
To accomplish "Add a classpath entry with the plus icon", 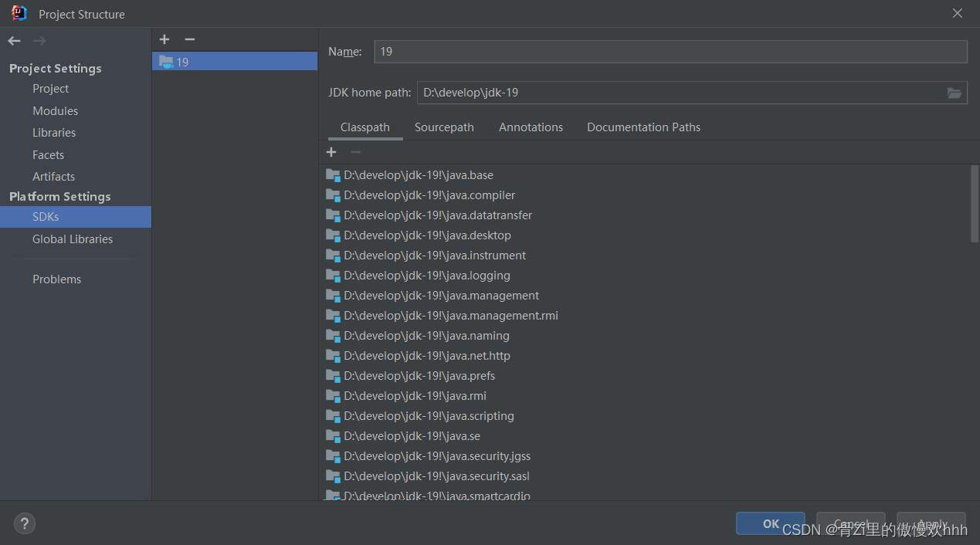I will coord(331,152).
